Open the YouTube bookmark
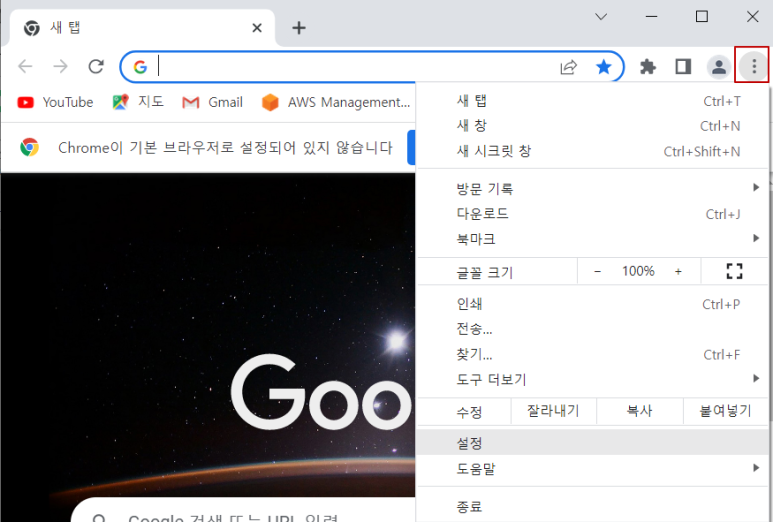 55,102
